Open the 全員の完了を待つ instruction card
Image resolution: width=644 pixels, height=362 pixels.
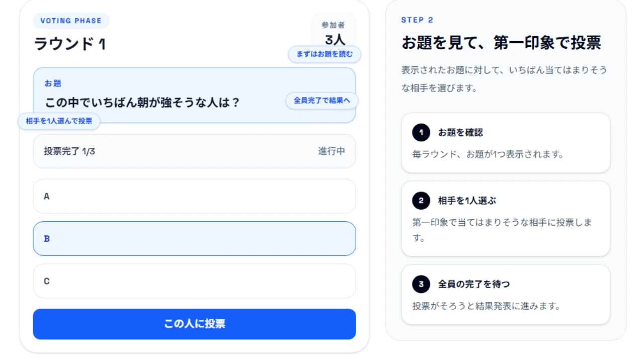pyautogui.click(x=506, y=295)
